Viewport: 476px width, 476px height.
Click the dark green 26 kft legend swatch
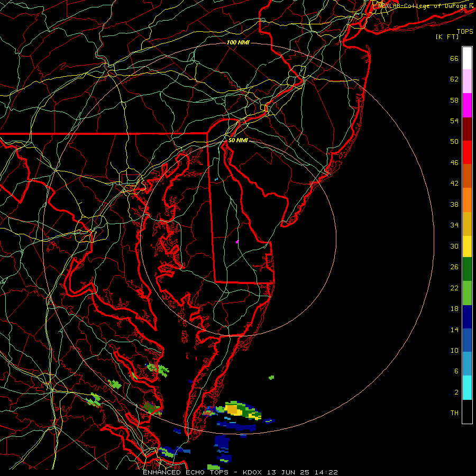[x=467, y=269]
